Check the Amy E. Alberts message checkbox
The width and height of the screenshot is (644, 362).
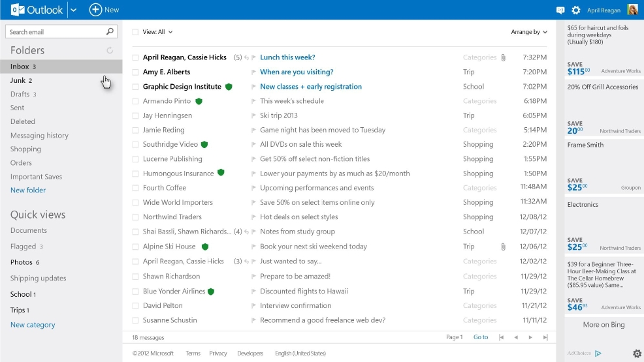[x=135, y=72]
